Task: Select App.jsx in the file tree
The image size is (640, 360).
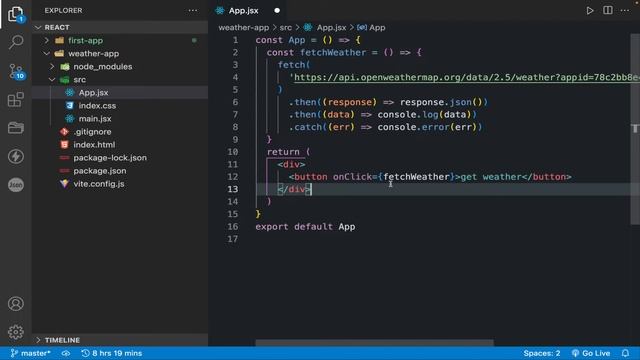Action: click(x=120, y=93)
